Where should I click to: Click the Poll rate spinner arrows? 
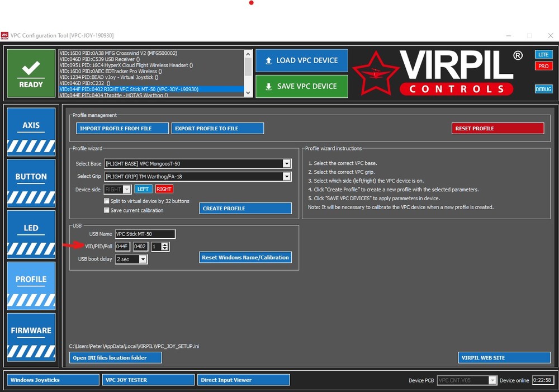coord(165,247)
